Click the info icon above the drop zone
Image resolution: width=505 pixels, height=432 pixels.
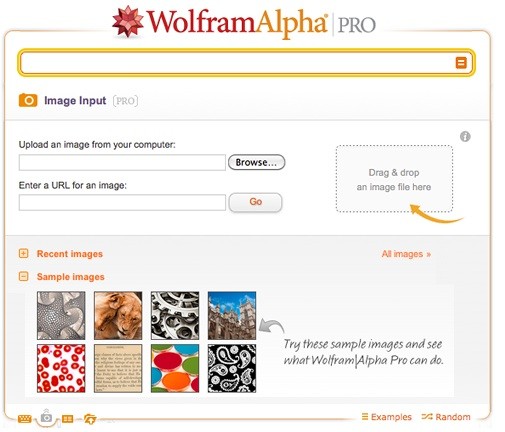tap(465, 136)
